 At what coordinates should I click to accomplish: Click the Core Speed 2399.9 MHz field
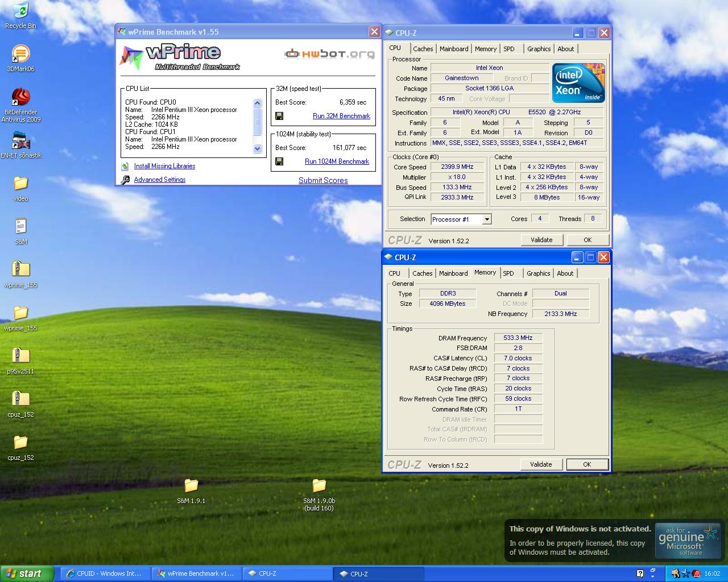point(457,167)
